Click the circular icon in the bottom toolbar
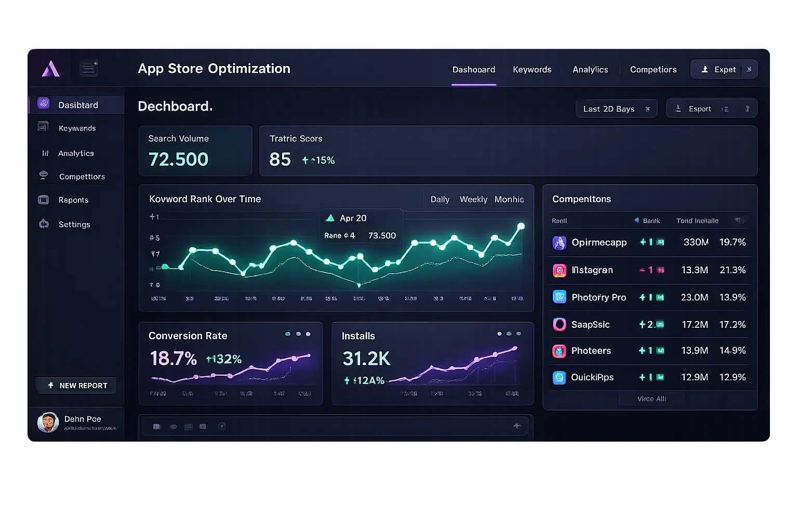The width and height of the screenshot is (798, 532). 222,427
